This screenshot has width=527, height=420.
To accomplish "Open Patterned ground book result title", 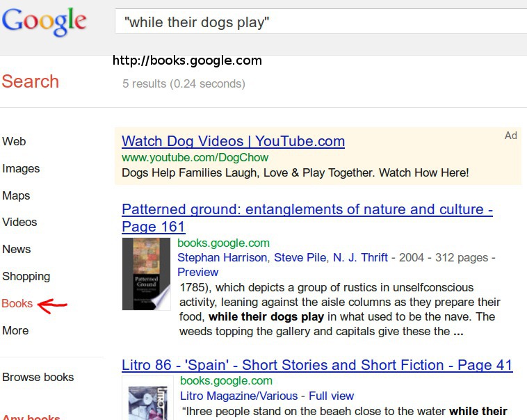I will pos(307,218).
